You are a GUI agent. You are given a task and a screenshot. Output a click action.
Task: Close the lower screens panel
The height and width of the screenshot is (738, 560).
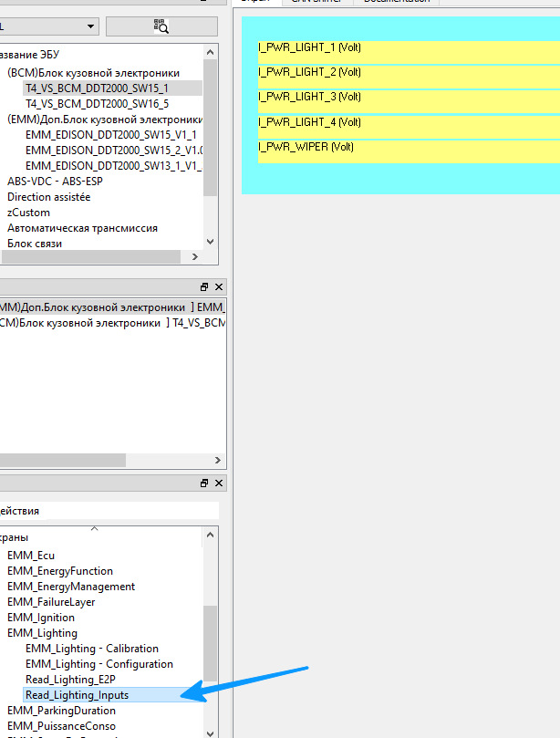(x=219, y=483)
